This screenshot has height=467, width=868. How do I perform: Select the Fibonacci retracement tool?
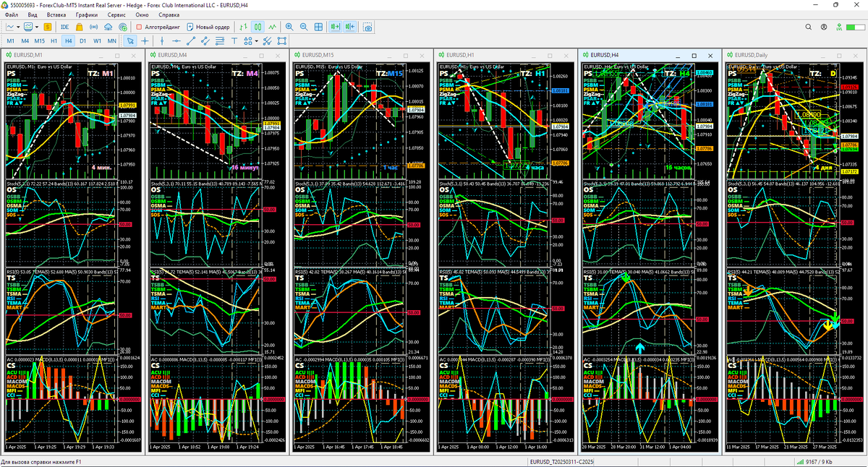point(220,41)
